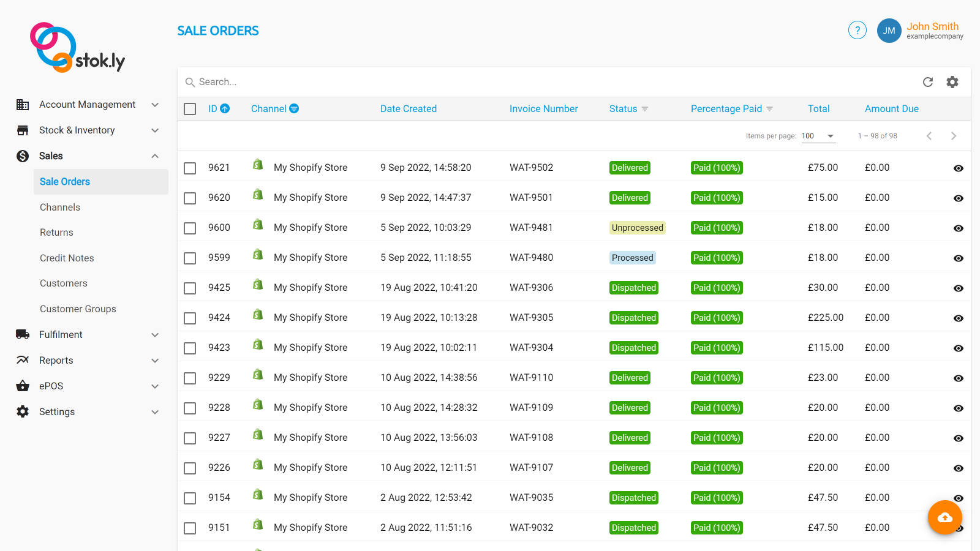Click the Amount Due column header

891,109
